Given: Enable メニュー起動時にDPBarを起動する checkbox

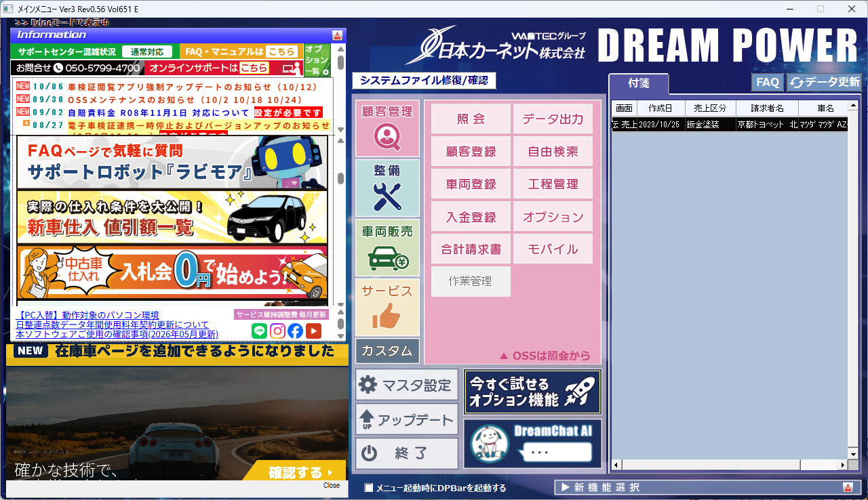Looking at the screenshot, I should (x=369, y=488).
